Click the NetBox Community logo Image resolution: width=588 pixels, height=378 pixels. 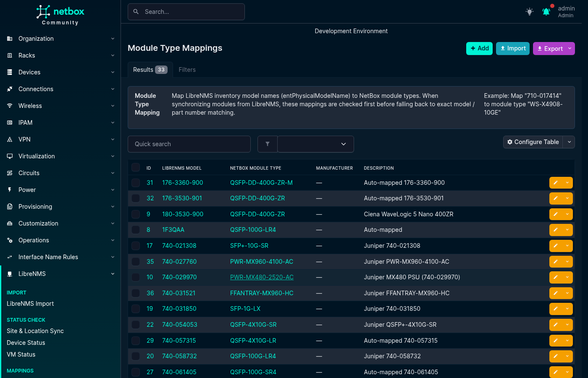pos(60,15)
